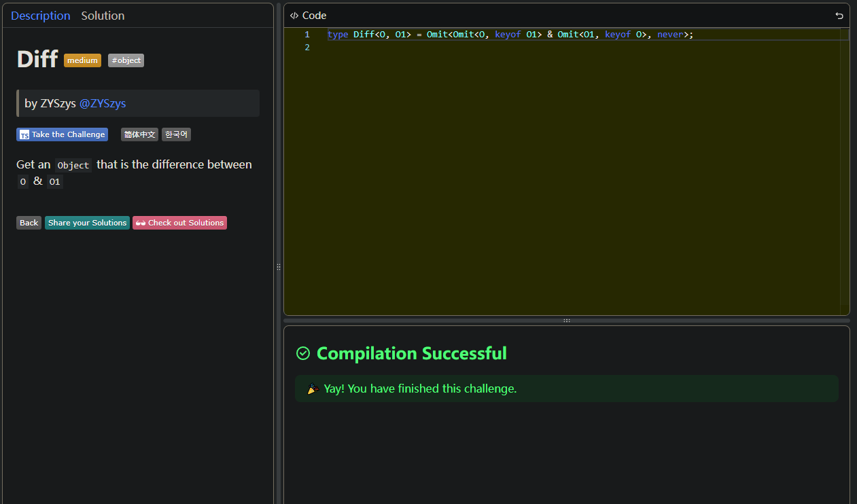Click the medium difficulty badge

(82, 60)
